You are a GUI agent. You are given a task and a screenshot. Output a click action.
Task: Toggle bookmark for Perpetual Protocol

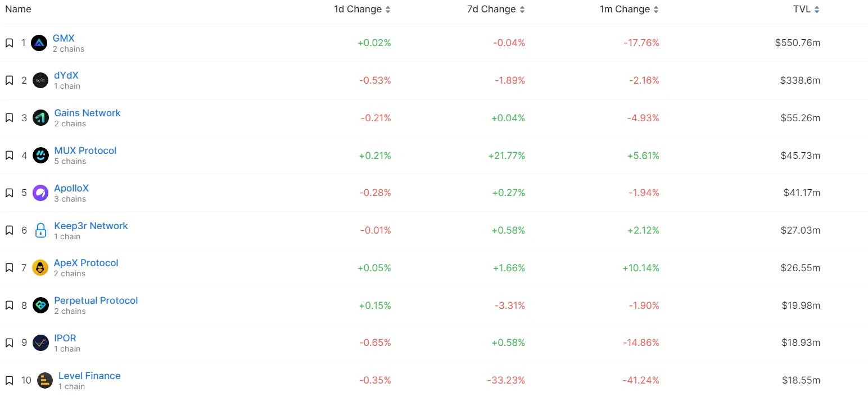click(x=9, y=305)
